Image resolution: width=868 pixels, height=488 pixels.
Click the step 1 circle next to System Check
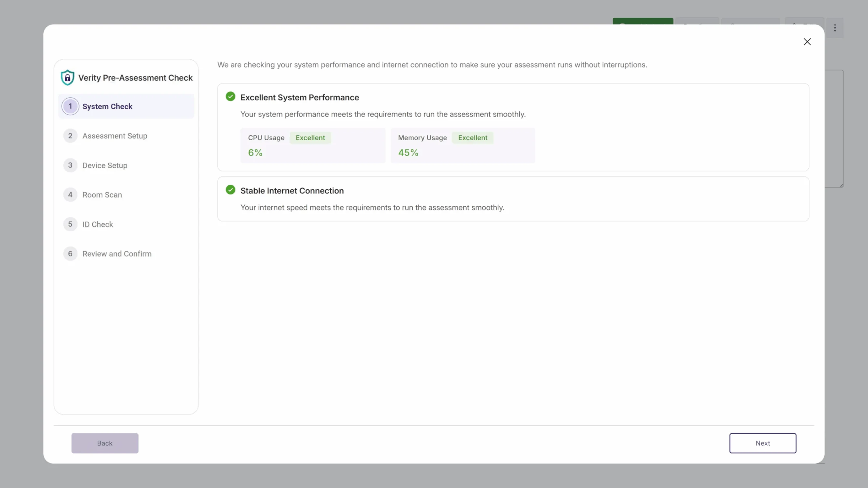click(x=70, y=106)
